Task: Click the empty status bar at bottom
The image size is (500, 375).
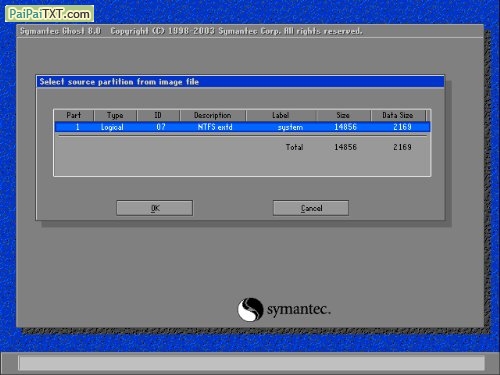Action: click(x=252, y=363)
